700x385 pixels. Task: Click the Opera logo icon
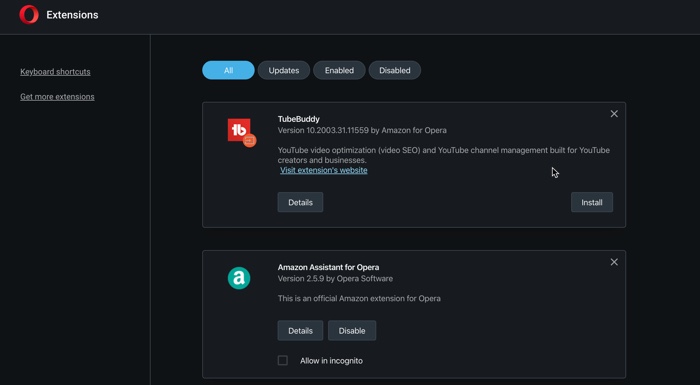point(29,15)
